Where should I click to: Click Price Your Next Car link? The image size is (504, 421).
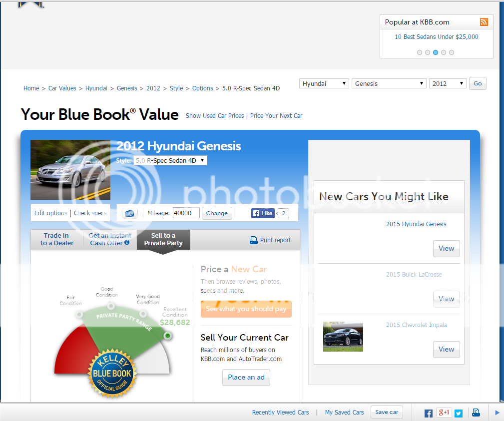point(276,116)
